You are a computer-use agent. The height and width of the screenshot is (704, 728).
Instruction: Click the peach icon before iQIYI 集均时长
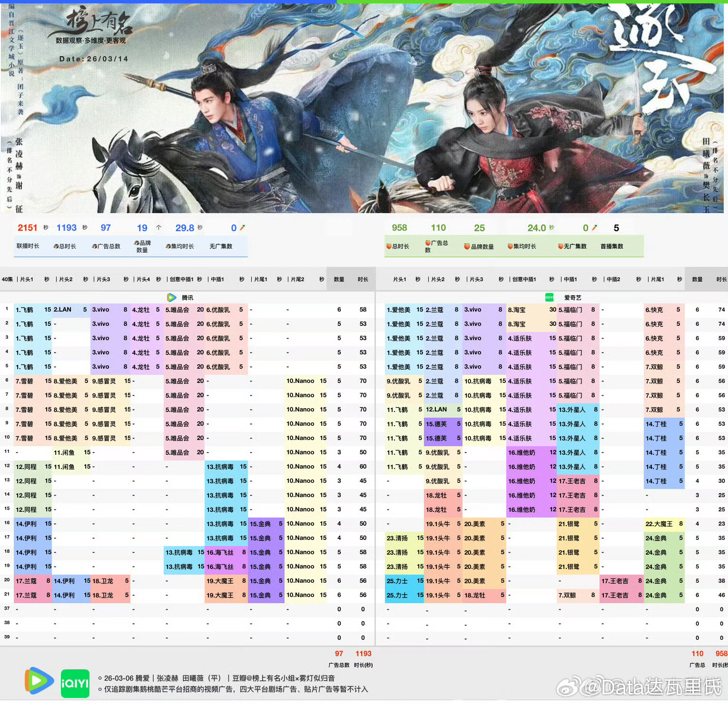(x=510, y=246)
